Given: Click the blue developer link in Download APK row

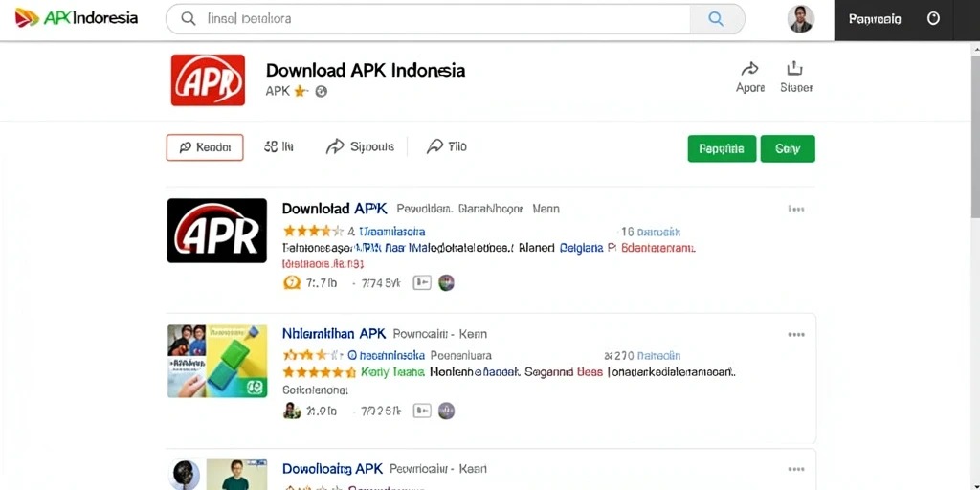Looking at the screenshot, I should [391, 232].
